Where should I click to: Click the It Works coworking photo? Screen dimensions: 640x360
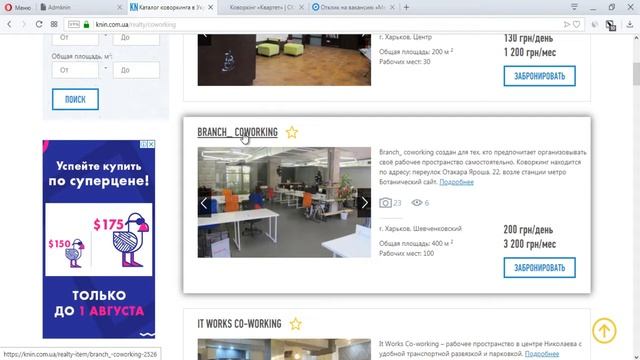pyautogui.click(x=284, y=349)
